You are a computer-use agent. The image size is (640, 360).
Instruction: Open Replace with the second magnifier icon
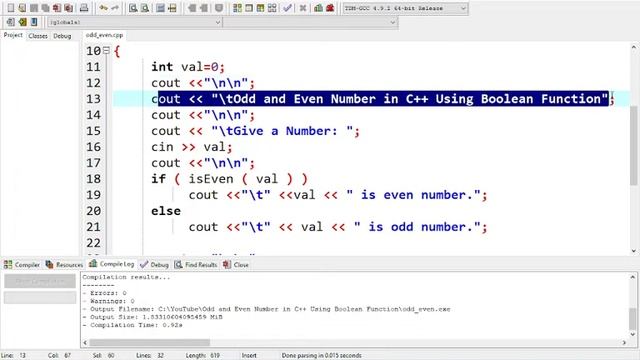click(144, 8)
